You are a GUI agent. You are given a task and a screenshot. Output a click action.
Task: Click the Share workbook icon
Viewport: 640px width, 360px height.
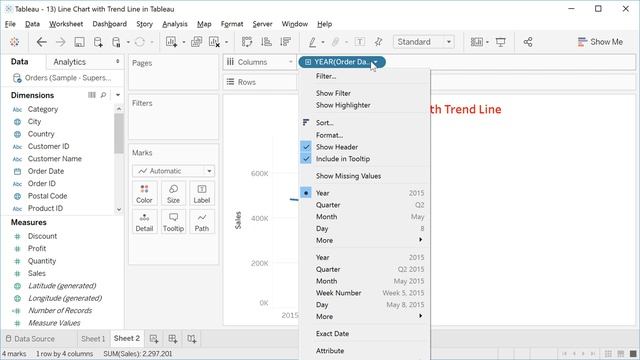click(x=528, y=42)
